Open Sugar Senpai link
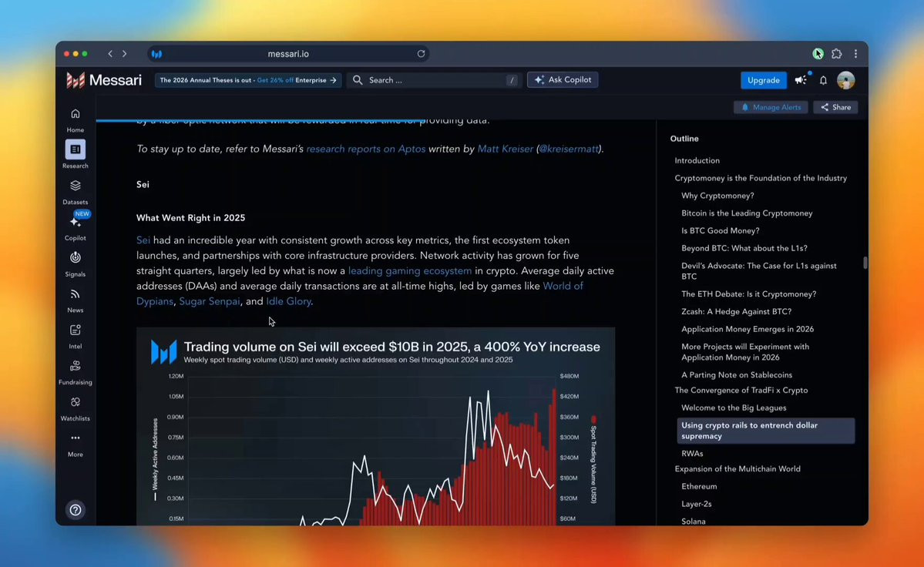Viewport: 924px width, 567px height. [209, 301]
